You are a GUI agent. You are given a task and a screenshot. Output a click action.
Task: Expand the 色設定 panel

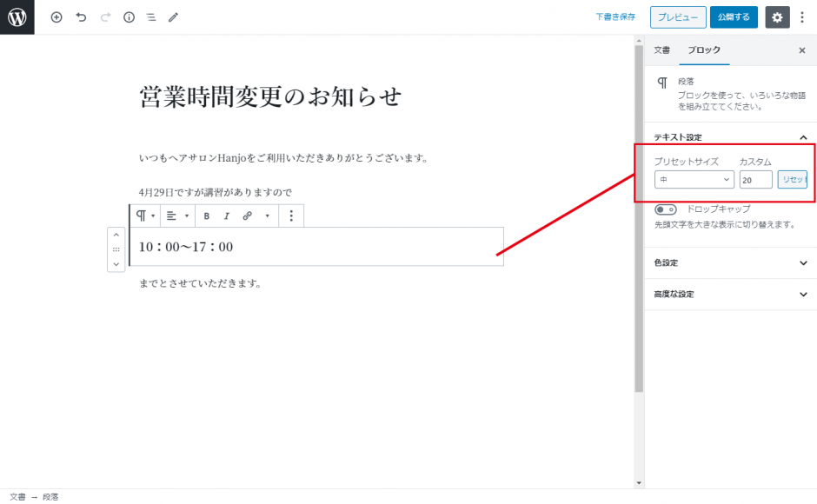[x=730, y=262]
